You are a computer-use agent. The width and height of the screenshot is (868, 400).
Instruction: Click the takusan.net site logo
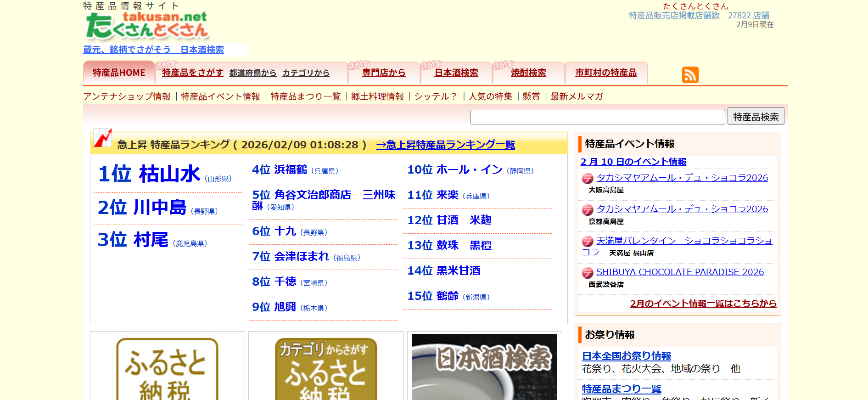click(x=147, y=25)
